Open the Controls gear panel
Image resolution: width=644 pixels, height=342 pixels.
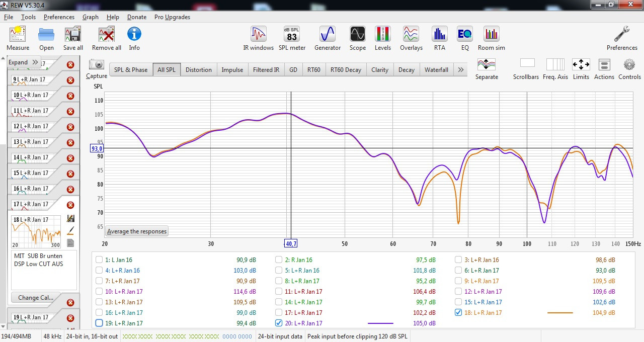coord(629,69)
